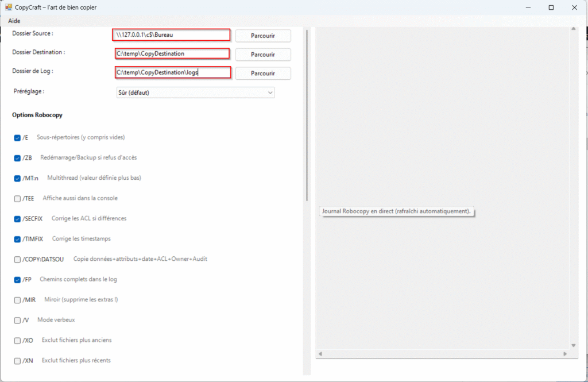The width and height of the screenshot is (588, 382).
Task: Close the CopyCraft window
Action: (574, 7)
